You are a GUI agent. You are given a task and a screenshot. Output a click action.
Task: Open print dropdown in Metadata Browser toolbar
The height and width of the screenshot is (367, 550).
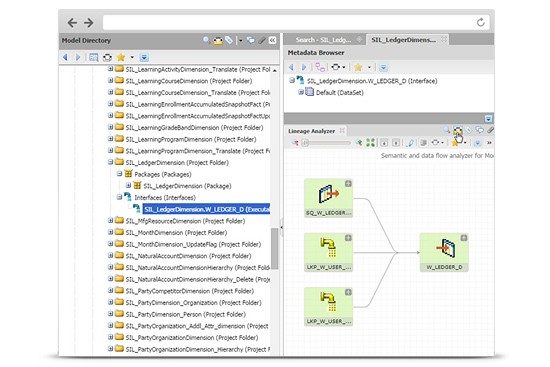[x=344, y=67]
